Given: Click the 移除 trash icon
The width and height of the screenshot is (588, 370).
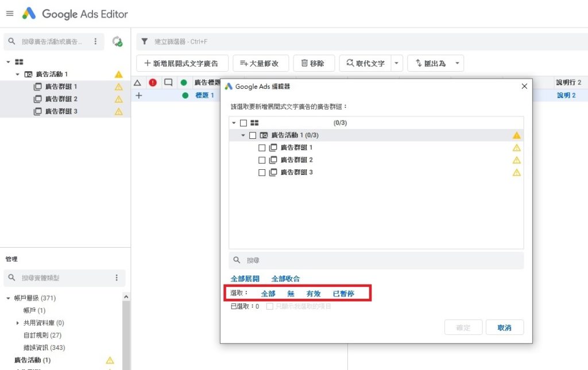Looking at the screenshot, I should [304, 63].
